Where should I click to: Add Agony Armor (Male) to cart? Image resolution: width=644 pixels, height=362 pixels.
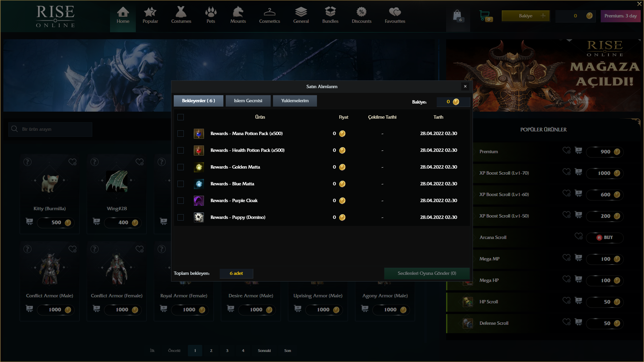[x=365, y=309]
